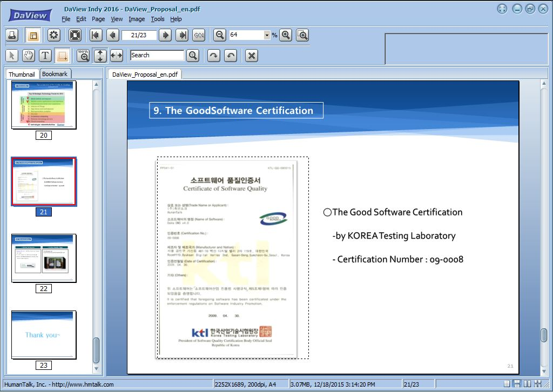553x392 pixels.
Task: Open the File menu
Action: click(x=66, y=19)
